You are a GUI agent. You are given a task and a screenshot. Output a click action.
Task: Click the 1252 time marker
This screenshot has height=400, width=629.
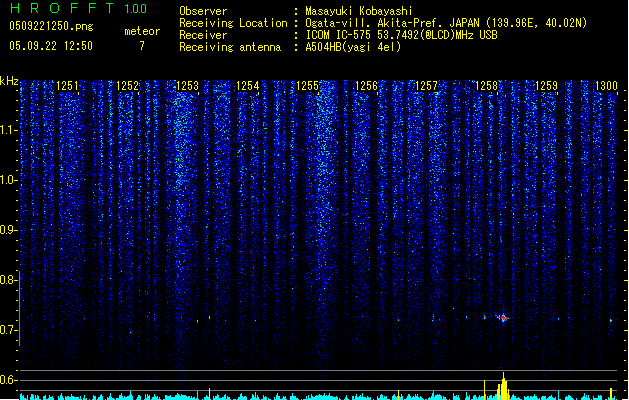[x=127, y=86]
